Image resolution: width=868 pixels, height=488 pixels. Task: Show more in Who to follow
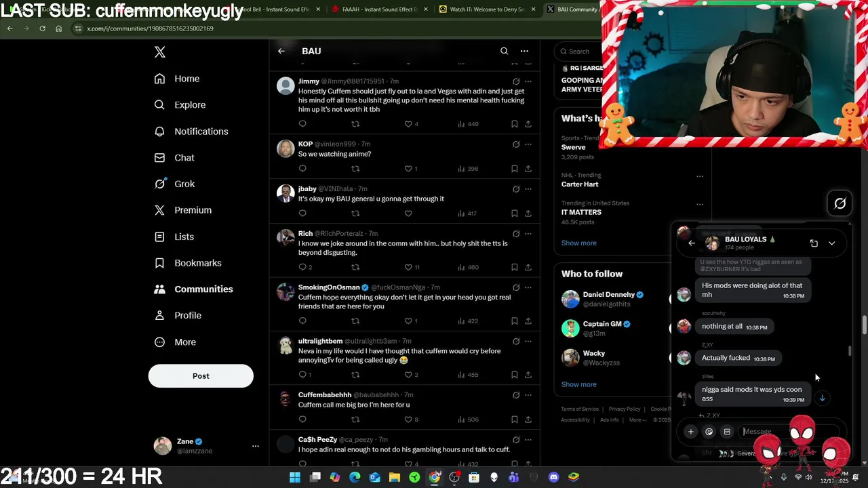(x=578, y=384)
